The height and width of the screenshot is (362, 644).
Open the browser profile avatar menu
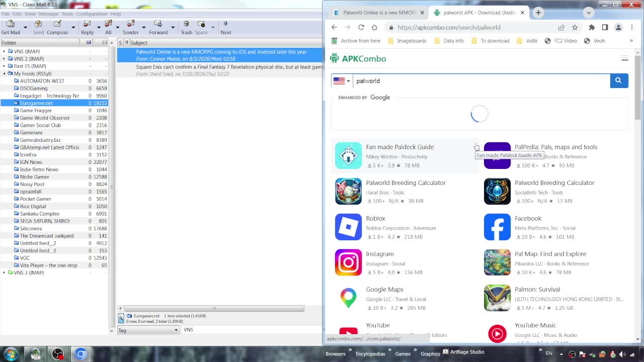[618, 27]
